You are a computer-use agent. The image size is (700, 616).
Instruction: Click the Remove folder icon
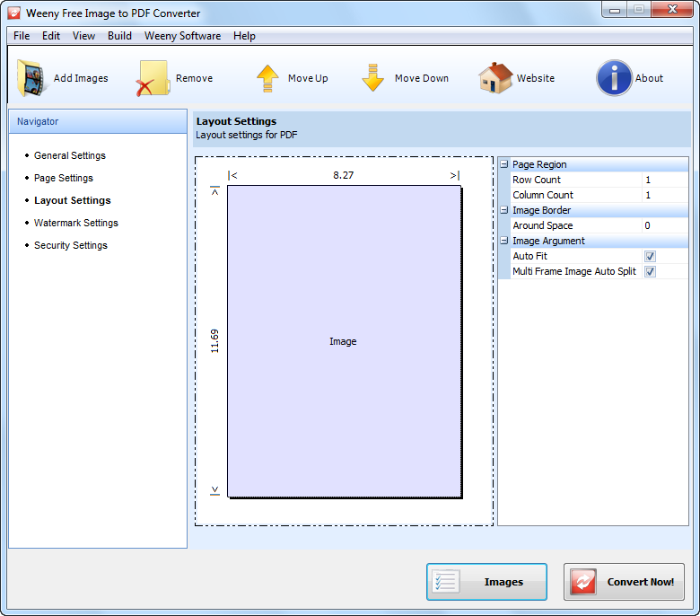(153, 78)
